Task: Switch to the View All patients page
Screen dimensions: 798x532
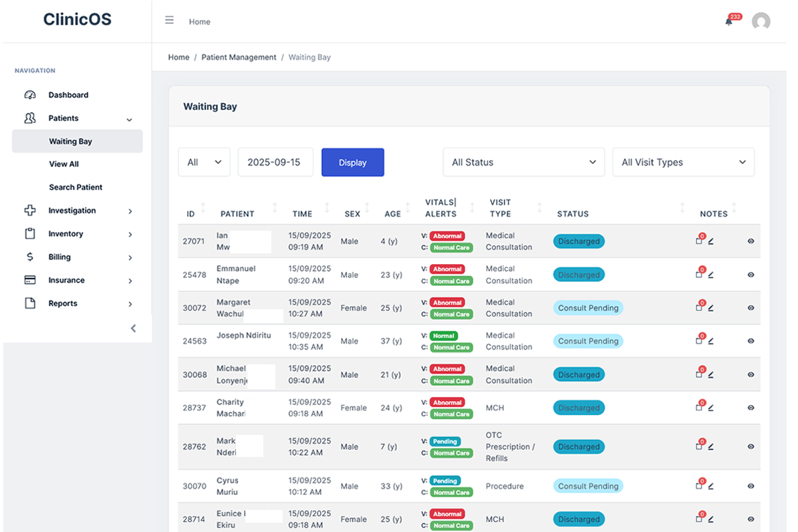Action: click(x=65, y=164)
